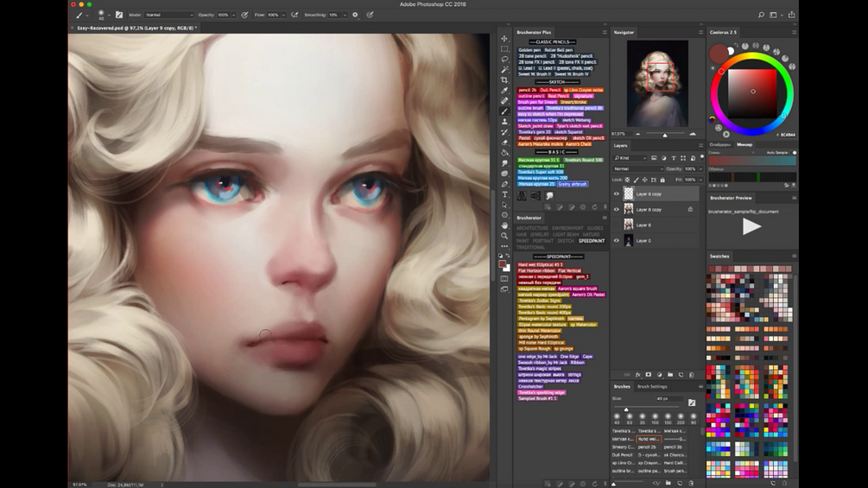Show hidden Layer 8 via eye box

pyautogui.click(x=616, y=225)
